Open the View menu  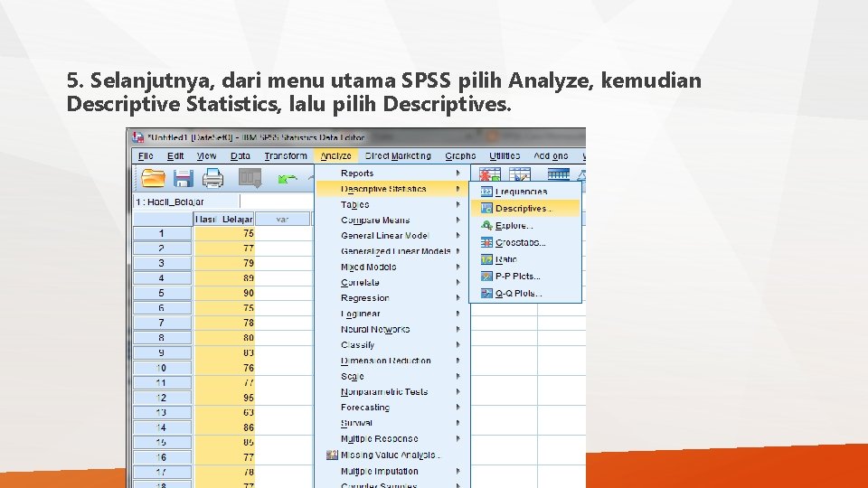coord(206,156)
